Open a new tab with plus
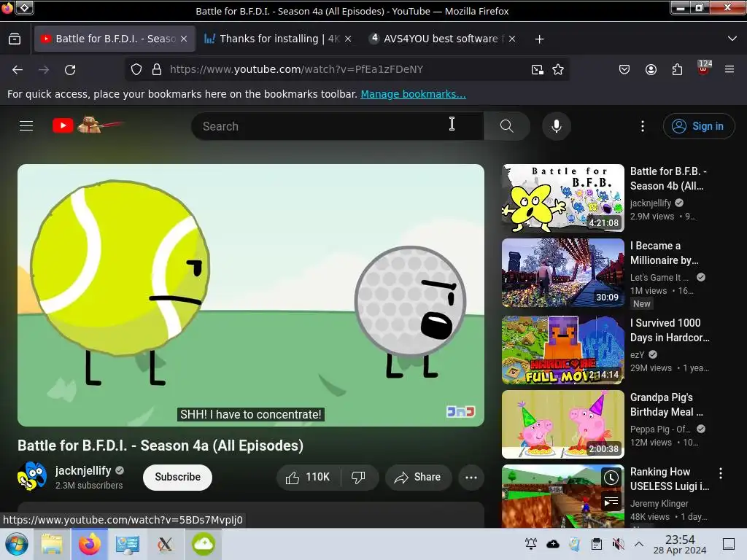 point(539,39)
